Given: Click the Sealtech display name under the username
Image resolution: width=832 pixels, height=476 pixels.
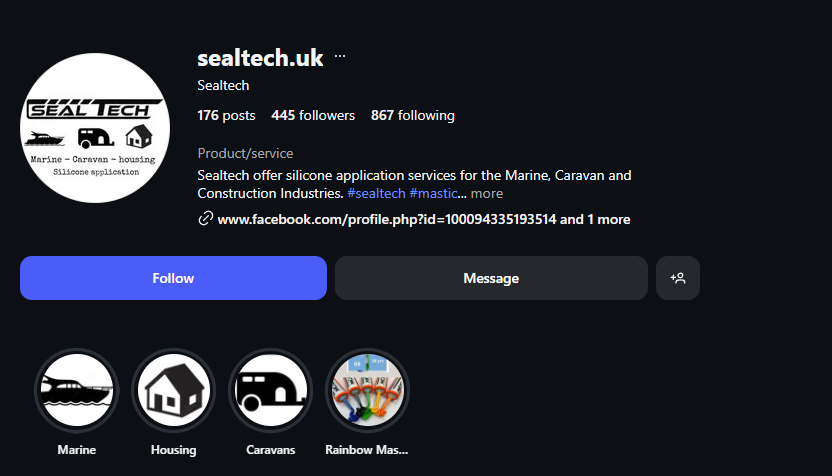Looking at the screenshot, I should tap(223, 86).
